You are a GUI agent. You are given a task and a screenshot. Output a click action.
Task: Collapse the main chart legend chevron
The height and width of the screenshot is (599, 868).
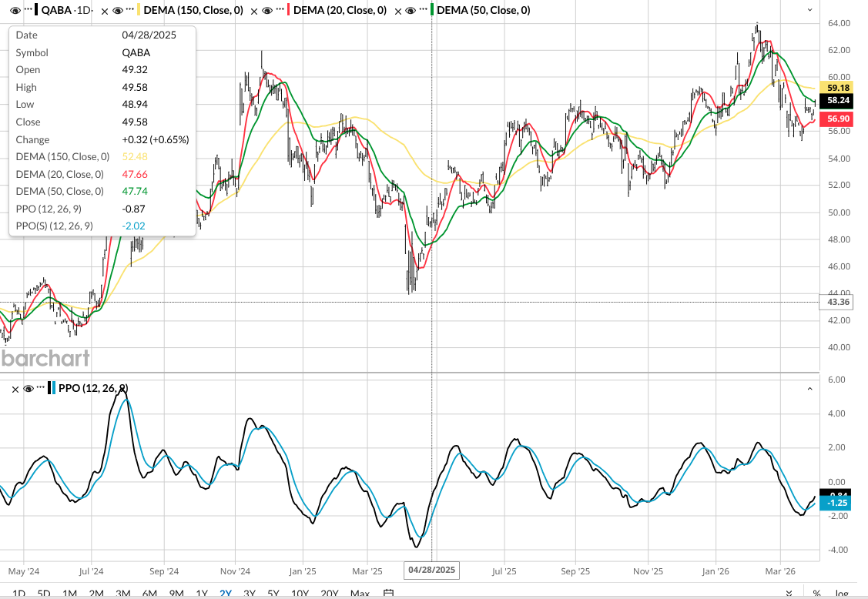pos(809,10)
